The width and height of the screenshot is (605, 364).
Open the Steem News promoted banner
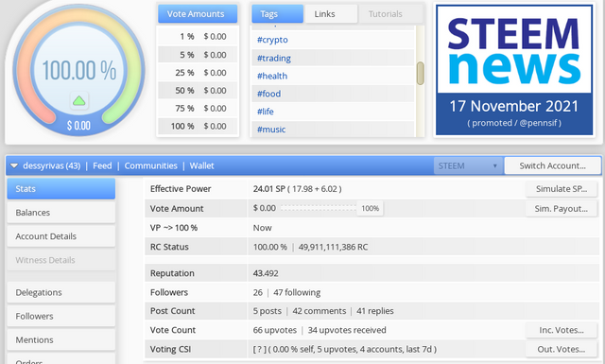click(514, 70)
